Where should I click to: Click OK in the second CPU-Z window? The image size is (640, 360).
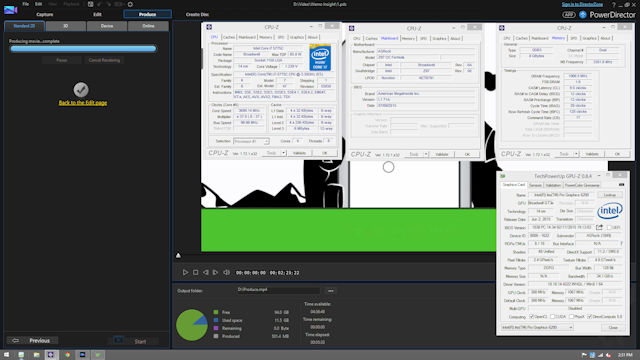pos(467,154)
